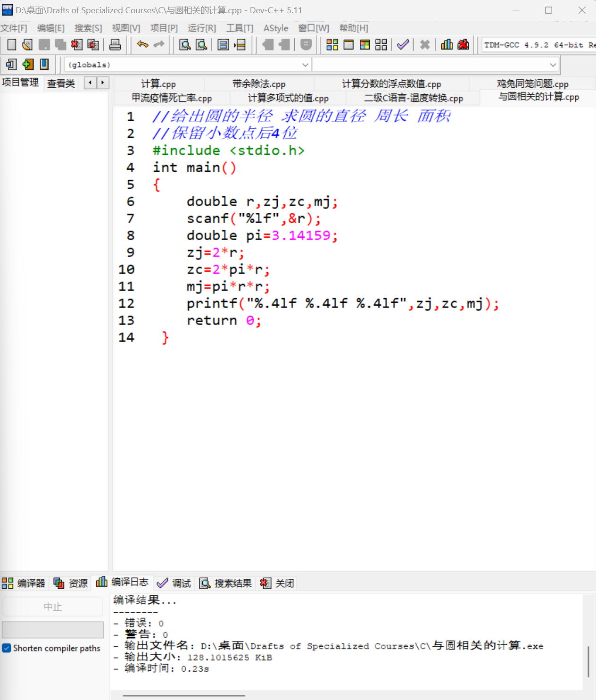Click the Find magnifier toolbar icon
Image resolution: width=596 pixels, height=700 pixels.
tap(185, 45)
